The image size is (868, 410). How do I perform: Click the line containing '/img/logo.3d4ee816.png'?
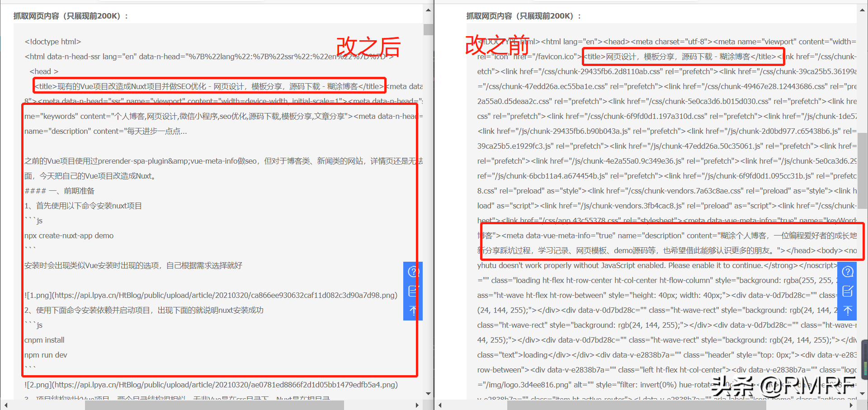coord(667,385)
